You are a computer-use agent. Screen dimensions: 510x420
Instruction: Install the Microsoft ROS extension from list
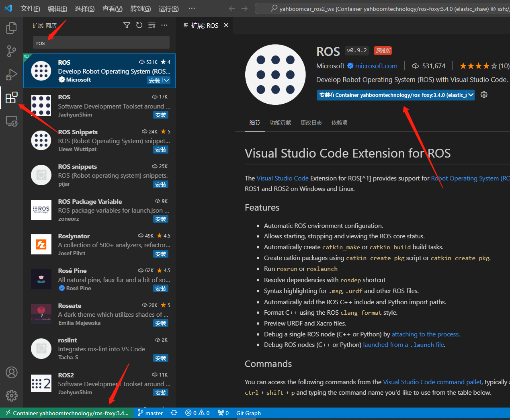click(x=155, y=80)
